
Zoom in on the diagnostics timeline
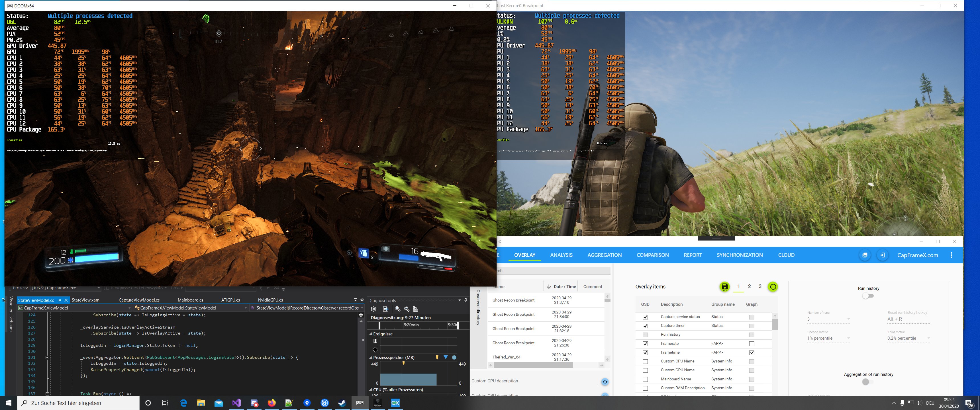click(397, 309)
